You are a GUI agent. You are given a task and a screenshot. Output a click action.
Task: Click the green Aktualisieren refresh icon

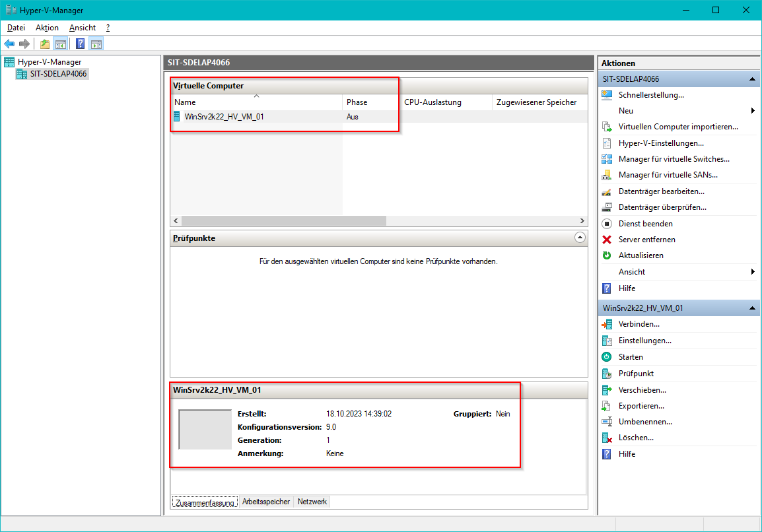click(x=607, y=255)
